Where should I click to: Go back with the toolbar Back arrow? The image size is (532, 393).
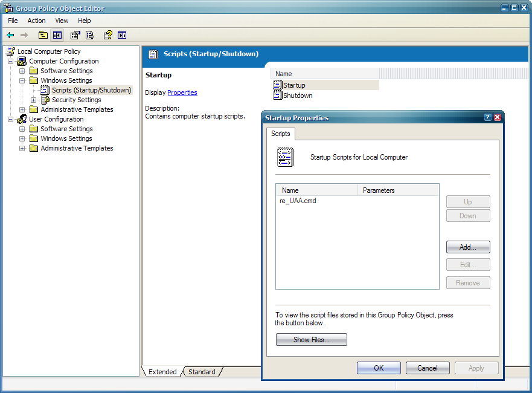(x=10, y=35)
